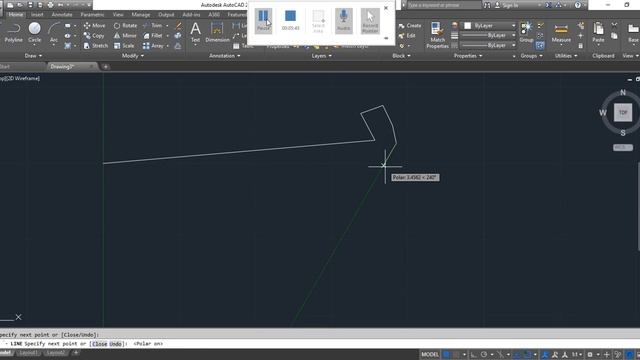Click the Explode icon in Modify panel
Image resolution: width=640 pixels, height=360 pixels.
[x=178, y=36]
